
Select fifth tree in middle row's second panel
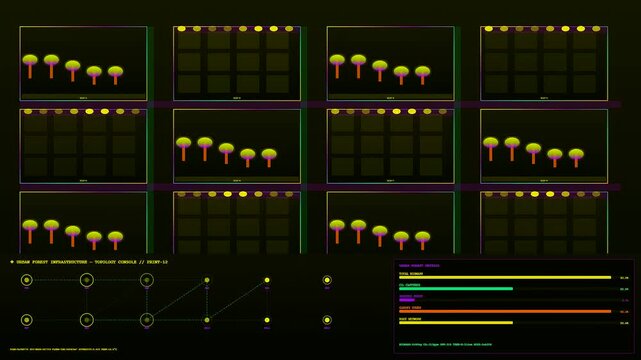click(x=269, y=158)
